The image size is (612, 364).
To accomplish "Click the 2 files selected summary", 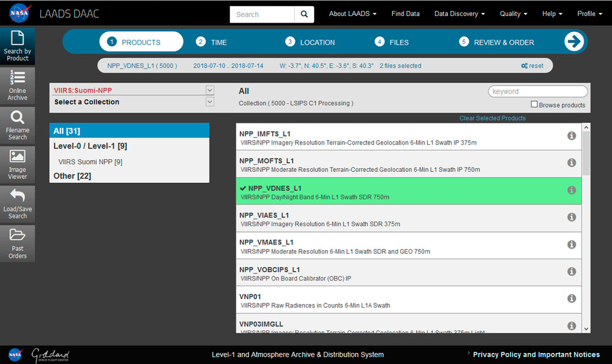I will point(400,65).
